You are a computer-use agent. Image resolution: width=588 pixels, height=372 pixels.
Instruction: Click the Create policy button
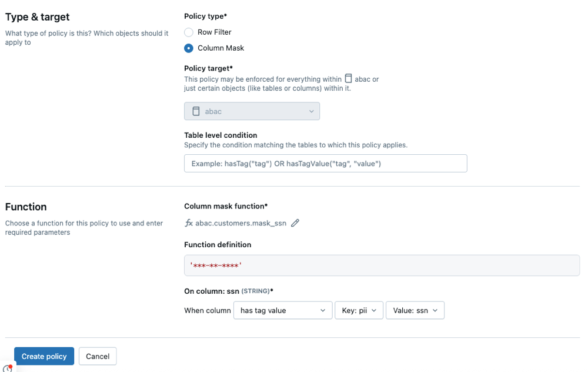(x=44, y=356)
